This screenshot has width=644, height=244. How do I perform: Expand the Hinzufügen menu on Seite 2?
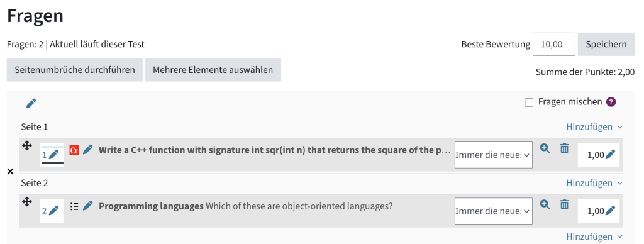tap(594, 183)
